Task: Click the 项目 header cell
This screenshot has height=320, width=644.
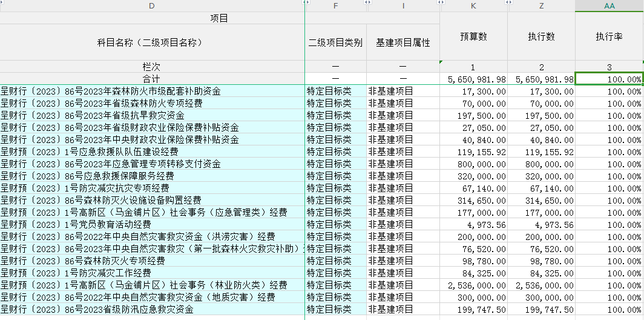Action: click(219, 18)
